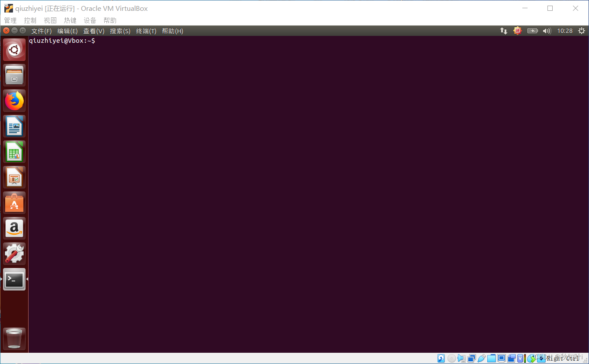Open LibreOffice Impress from the launcher
Viewport: 589px width, 364px height.
point(14,177)
